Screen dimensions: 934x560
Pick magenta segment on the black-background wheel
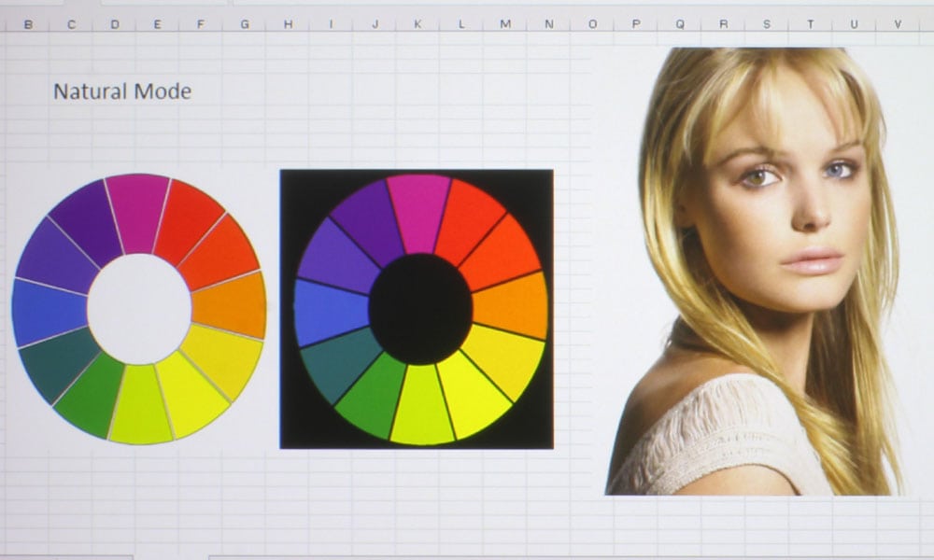point(417,212)
